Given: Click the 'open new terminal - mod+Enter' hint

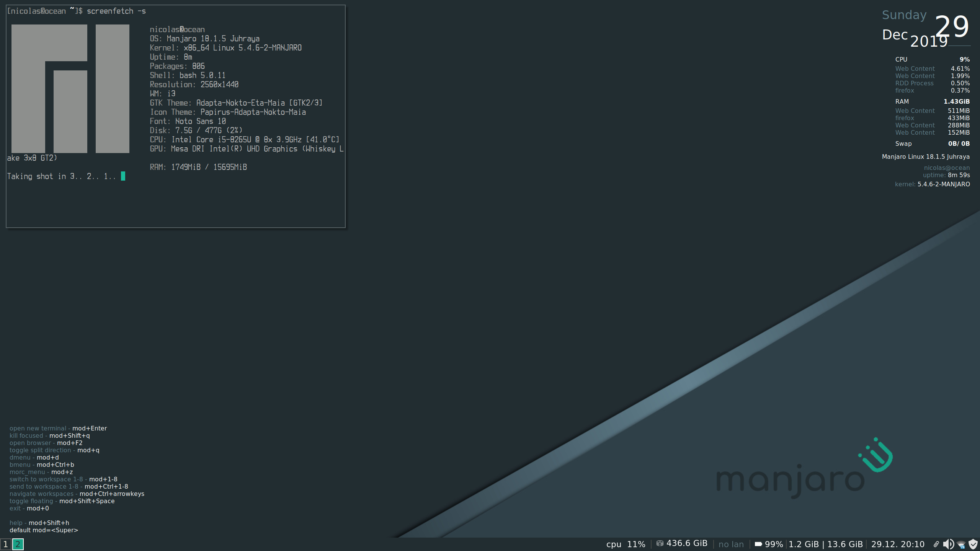Looking at the screenshot, I should (58, 428).
